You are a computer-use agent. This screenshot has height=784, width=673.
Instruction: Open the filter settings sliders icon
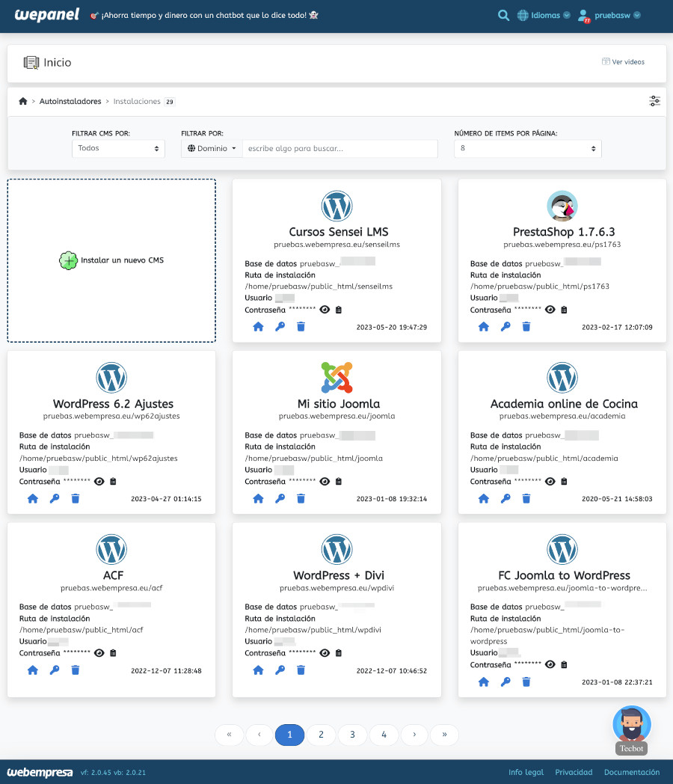point(654,101)
